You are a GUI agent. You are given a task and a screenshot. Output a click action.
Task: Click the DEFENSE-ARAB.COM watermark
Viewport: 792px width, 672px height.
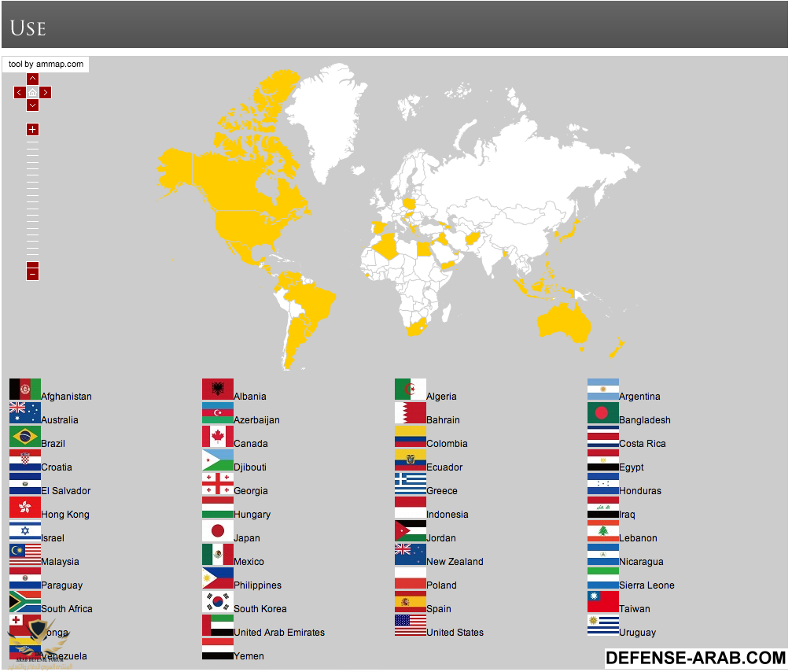pyautogui.click(x=695, y=658)
